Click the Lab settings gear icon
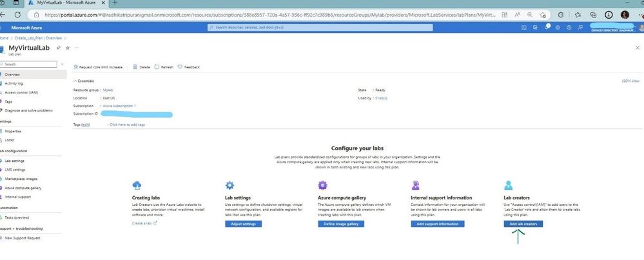Image resolution: width=644 pixels, height=260 pixels. (229, 185)
